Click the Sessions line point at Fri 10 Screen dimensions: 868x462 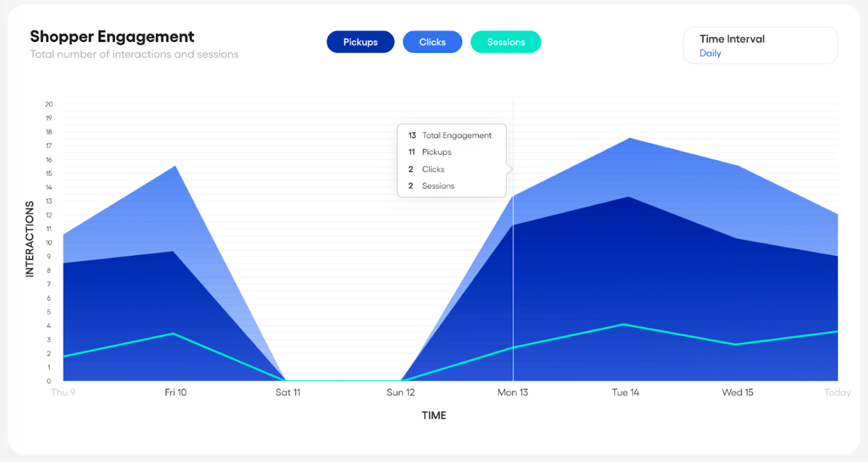[174, 334]
